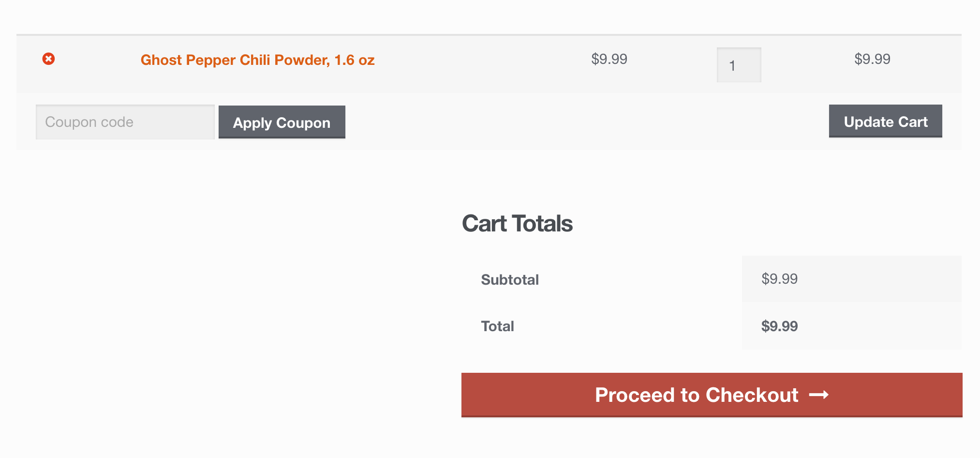Click into the quantity box showing 1
Viewport: 980px width, 458px height.
(739, 65)
